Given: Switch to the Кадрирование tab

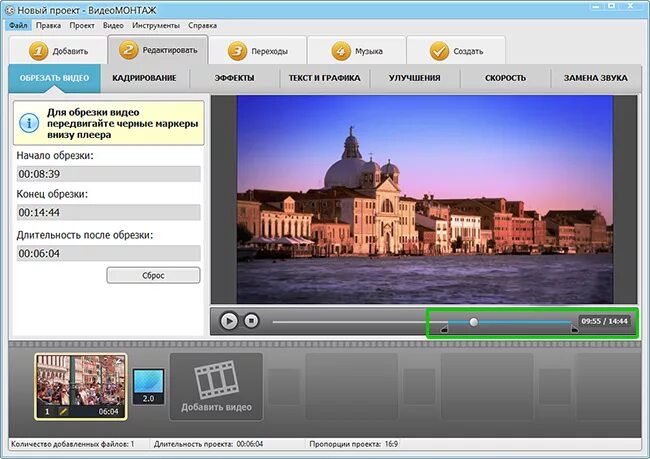Looking at the screenshot, I should click(144, 78).
